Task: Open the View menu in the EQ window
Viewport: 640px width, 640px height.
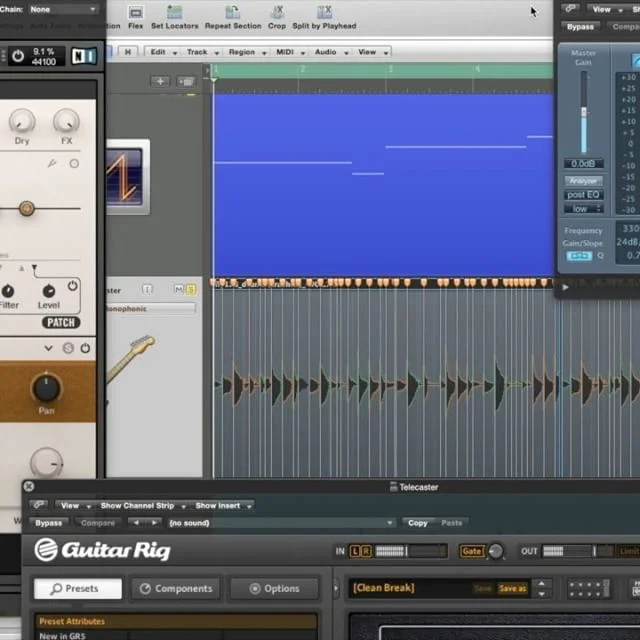Action: point(606,9)
